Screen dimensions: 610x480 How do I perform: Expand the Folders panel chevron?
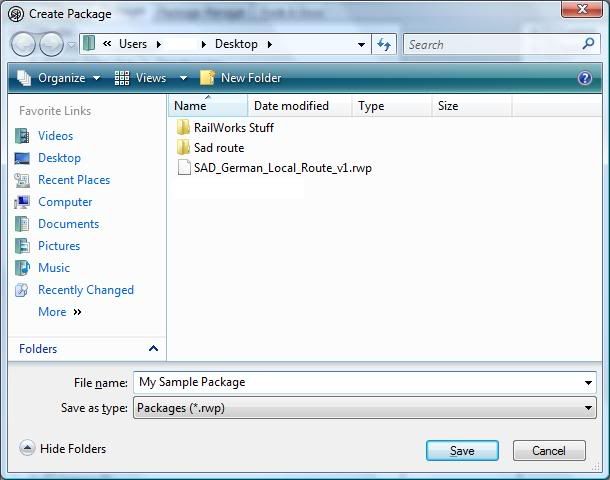153,349
